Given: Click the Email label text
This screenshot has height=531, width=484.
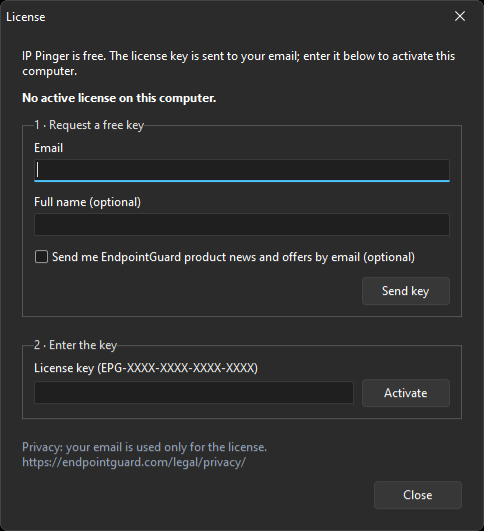Looking at the screenshot, I should tap(48, 148).
